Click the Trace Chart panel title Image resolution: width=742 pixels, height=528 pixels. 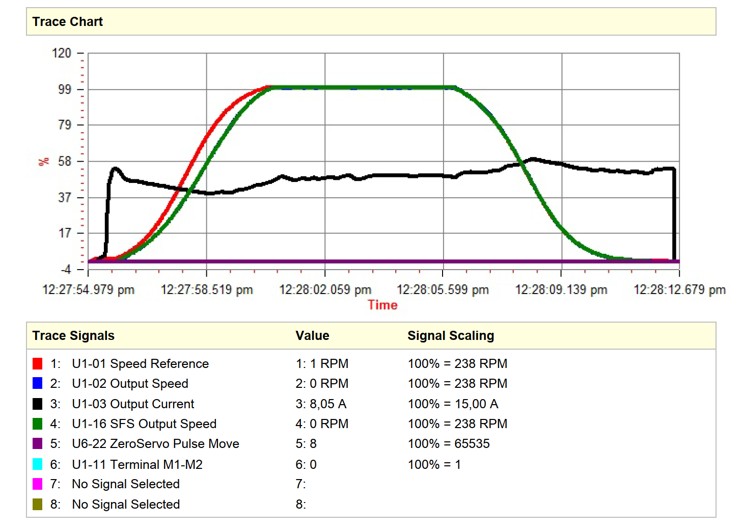click(67, 21)
